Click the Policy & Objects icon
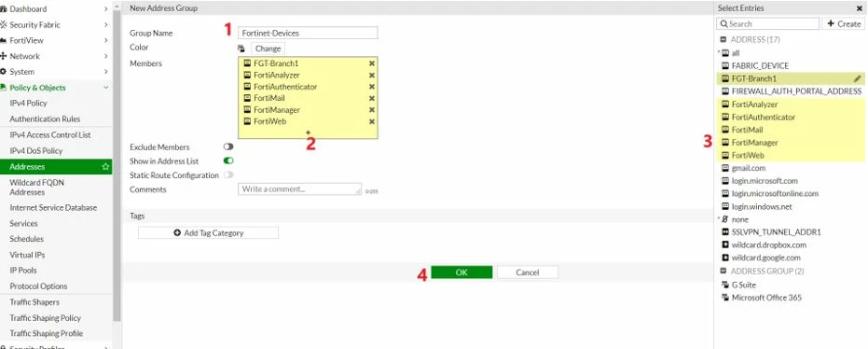868x349 pixels. (4, 88)
